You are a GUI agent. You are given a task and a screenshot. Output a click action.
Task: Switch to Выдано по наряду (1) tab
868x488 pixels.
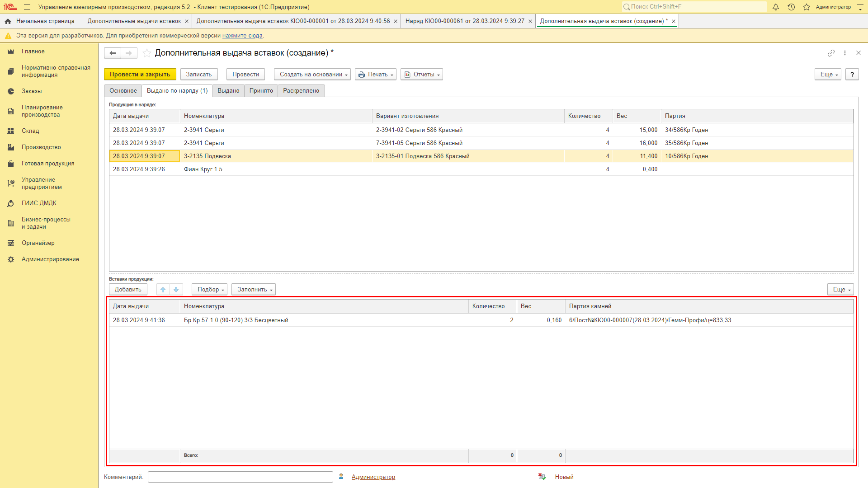click(177, 91)
